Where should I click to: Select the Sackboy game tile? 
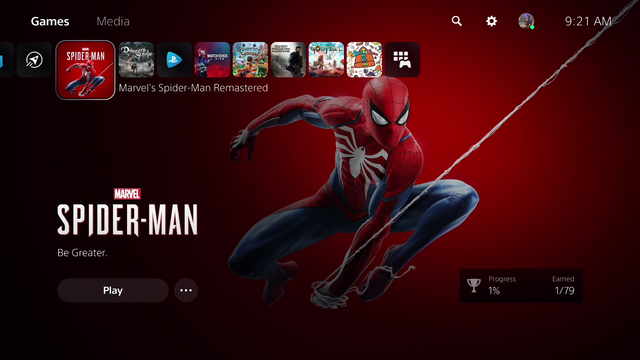pyautogui.click(x=250, y=60)
